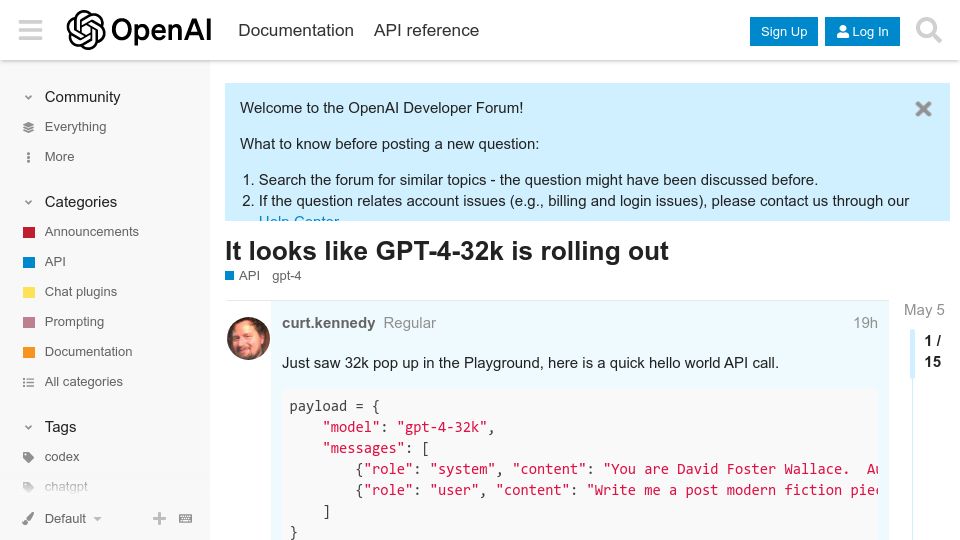Open the Documentation header link
The width and height of the screenshot is (960, 540).
coord(296,31)
